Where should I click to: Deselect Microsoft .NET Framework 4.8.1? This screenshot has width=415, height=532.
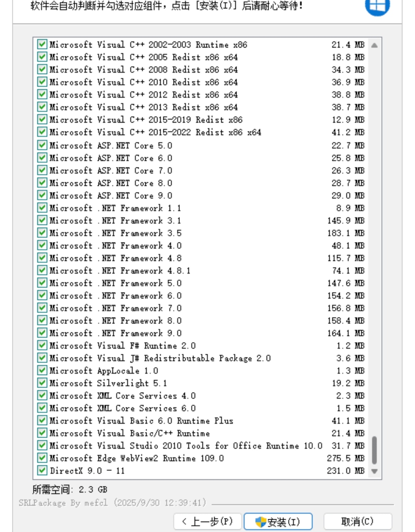pos(42,270)
